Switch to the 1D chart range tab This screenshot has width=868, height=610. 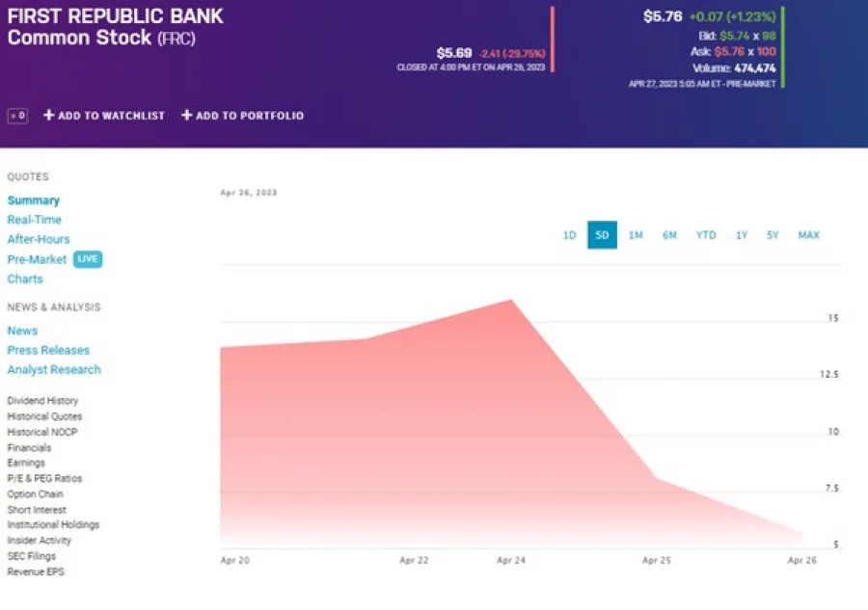pyautogui.click(x=569, y=234)
